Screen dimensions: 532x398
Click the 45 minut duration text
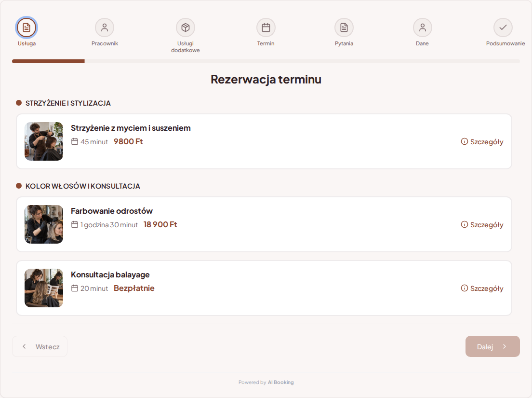point(94,142)
